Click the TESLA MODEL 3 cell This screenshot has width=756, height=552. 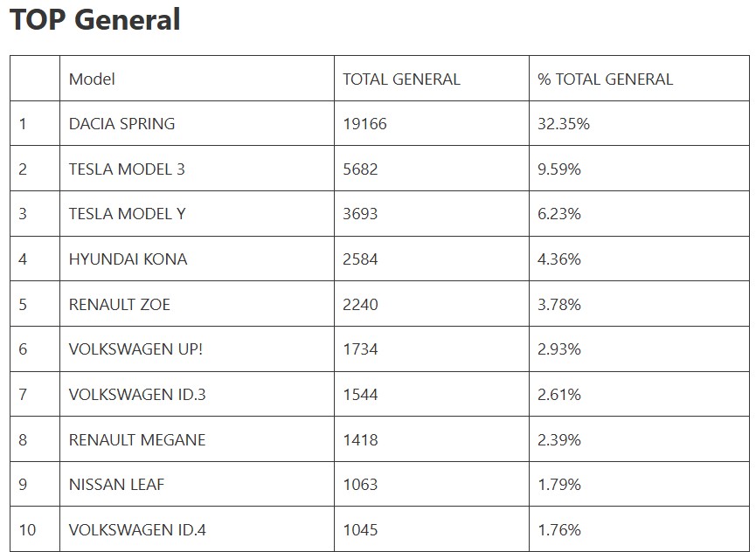click(x=127, y=169)
